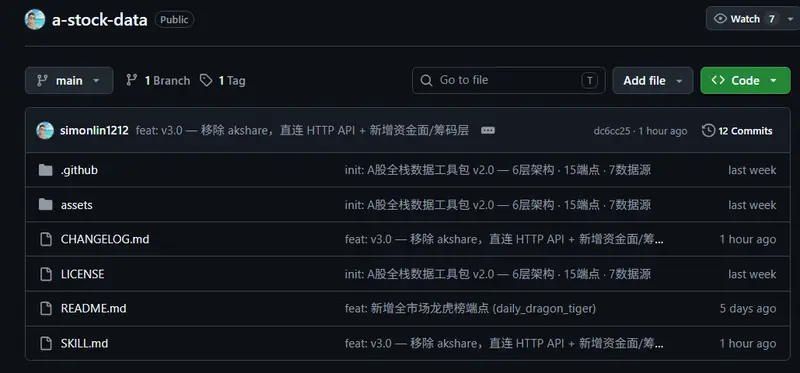Click the Watch button with eye icon

pos(744,19)
